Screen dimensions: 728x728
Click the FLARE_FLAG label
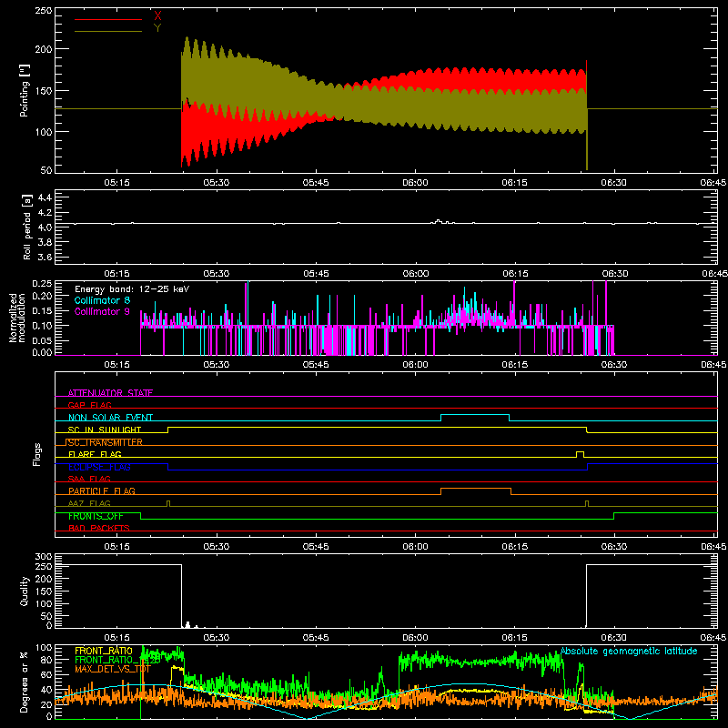[95, 454]
